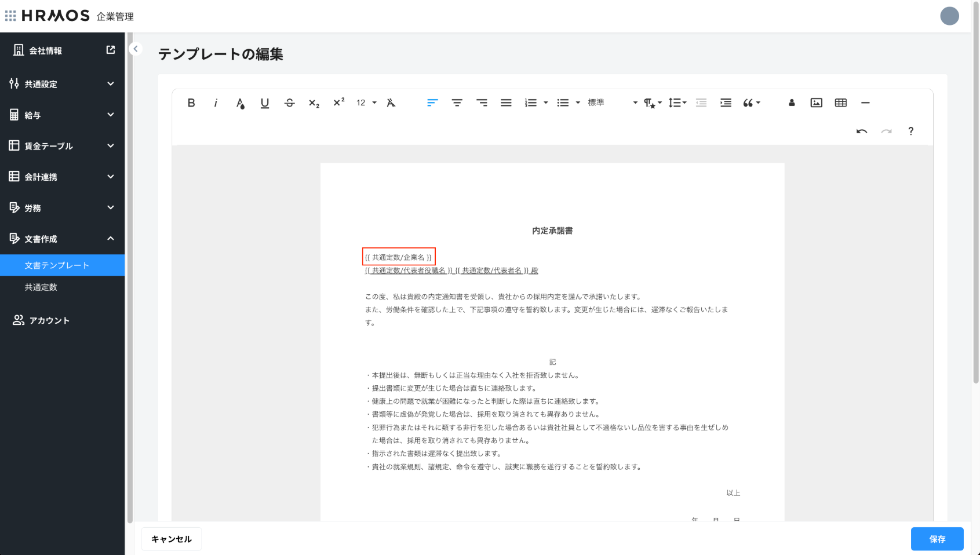
Task: Center align the text
Action: (457, 103)
